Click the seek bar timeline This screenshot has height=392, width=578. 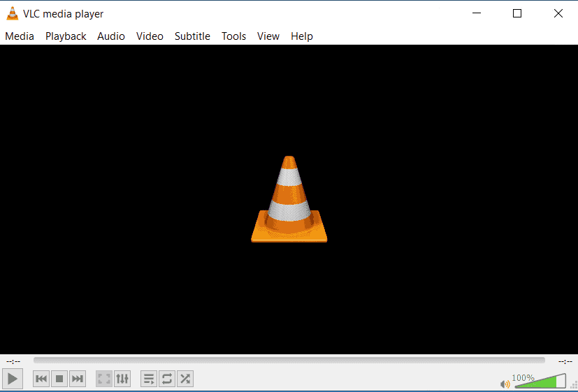(289, 361)
